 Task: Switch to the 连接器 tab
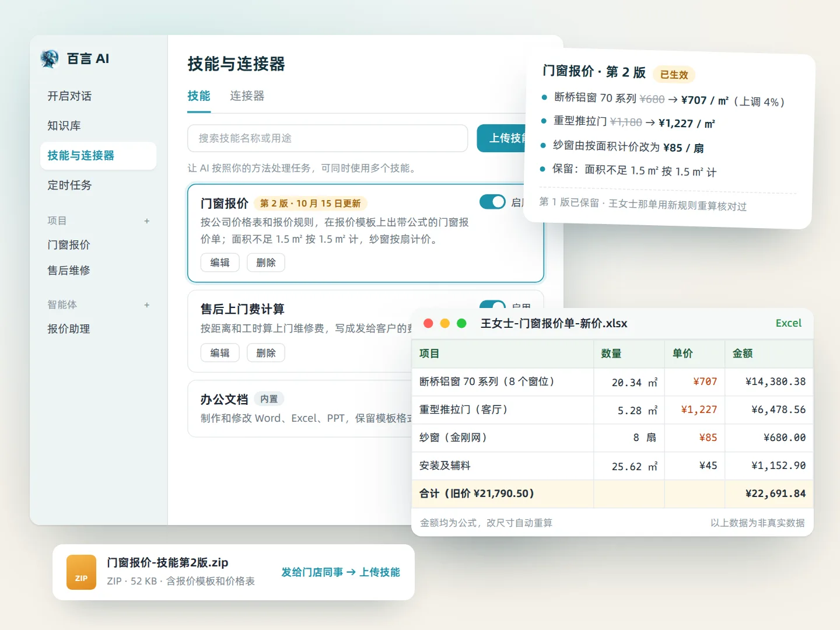(247, 96)
